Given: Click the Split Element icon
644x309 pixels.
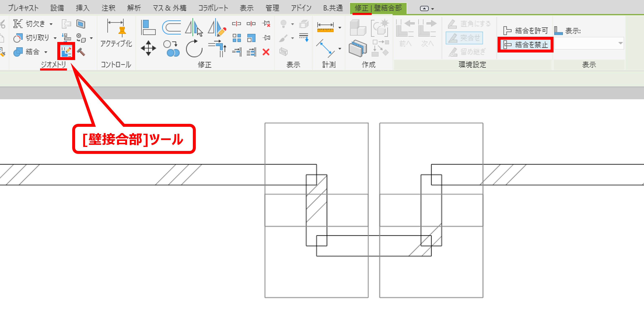Looking at the screenshot, I should (x=236, y=24).
